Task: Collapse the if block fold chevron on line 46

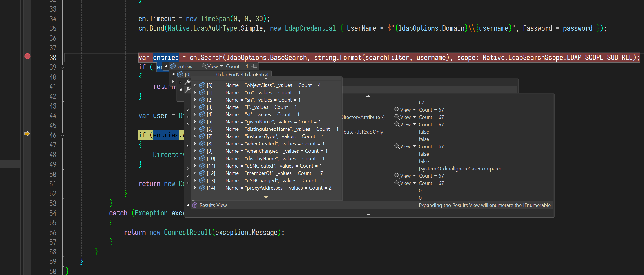Action: click(x=62, y=135)
